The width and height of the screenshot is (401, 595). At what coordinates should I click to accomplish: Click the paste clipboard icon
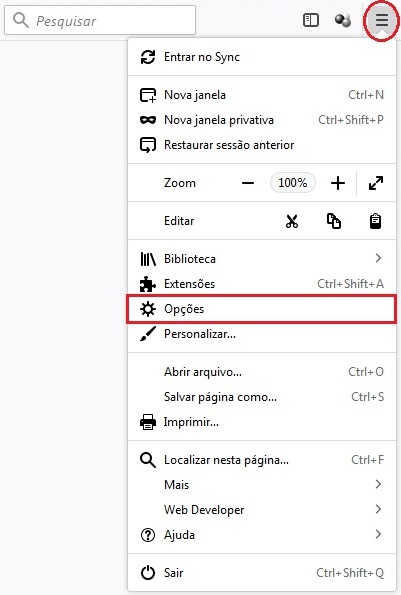(375, 221)
